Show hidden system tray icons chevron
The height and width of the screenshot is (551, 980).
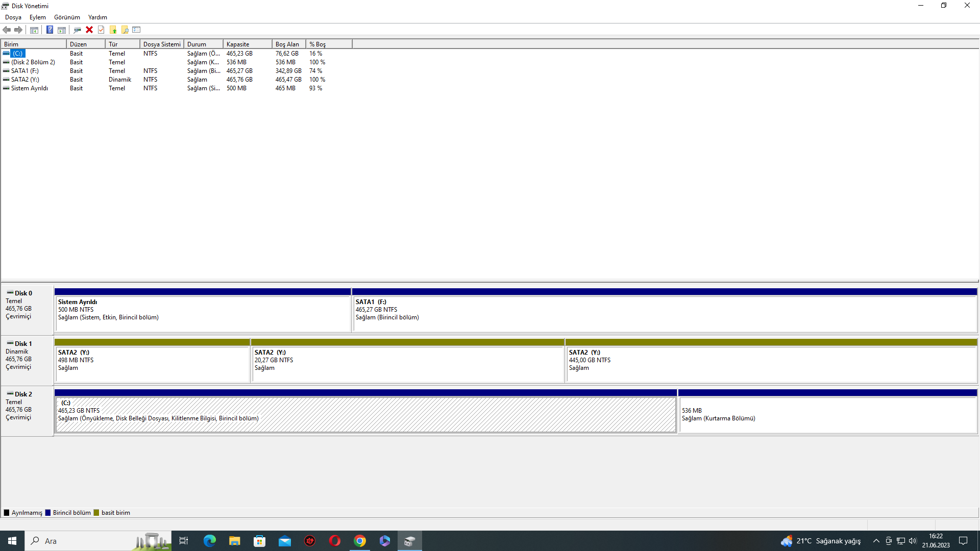pyautogui.click(x=876, y=541)
